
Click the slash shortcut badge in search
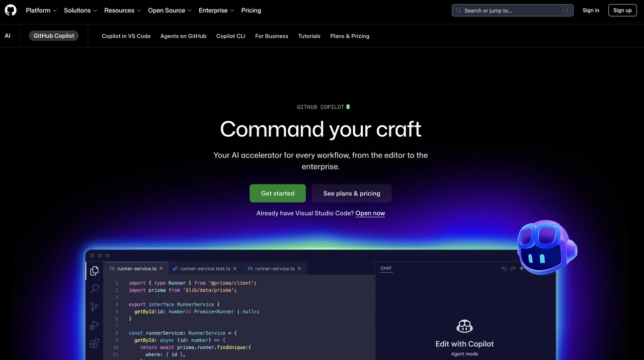pos(567,10)
